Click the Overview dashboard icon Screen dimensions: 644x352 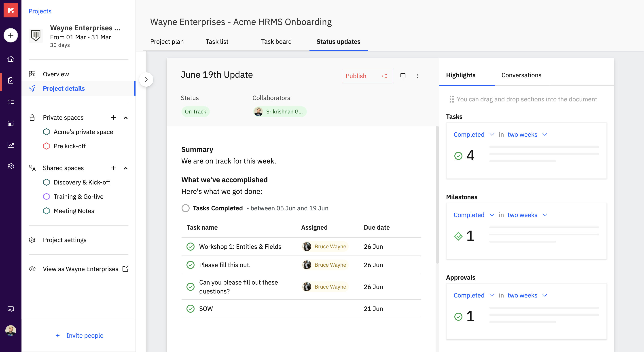(32, 74)
